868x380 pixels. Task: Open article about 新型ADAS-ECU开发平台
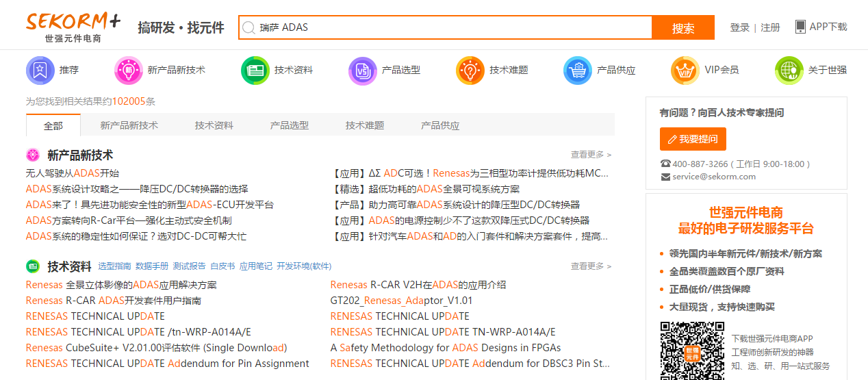(x=150, y=205)
